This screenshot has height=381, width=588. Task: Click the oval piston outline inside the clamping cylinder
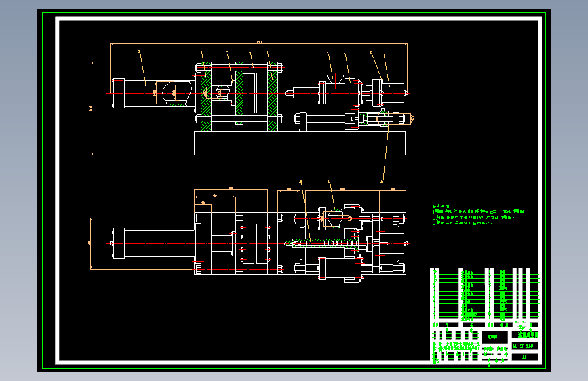point(177,93)
